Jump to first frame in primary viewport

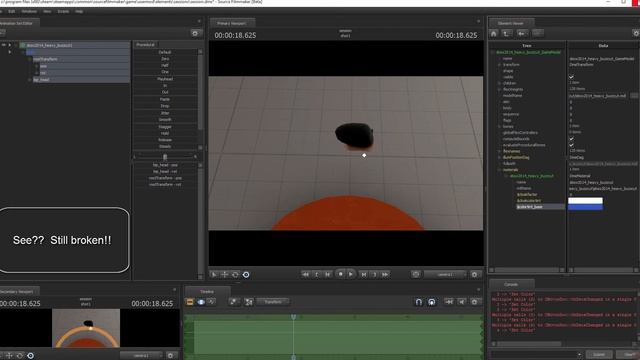[305, 275]
